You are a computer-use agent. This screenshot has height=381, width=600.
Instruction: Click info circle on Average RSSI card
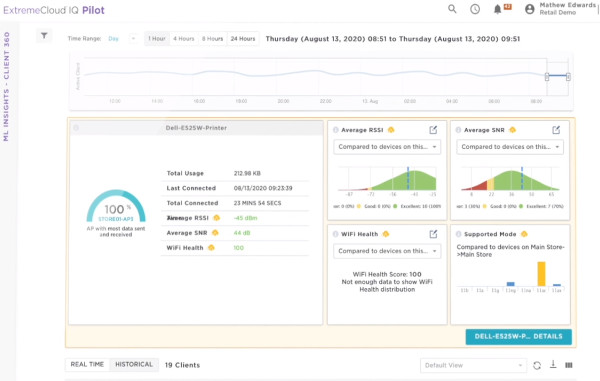(x=336, y=130)
